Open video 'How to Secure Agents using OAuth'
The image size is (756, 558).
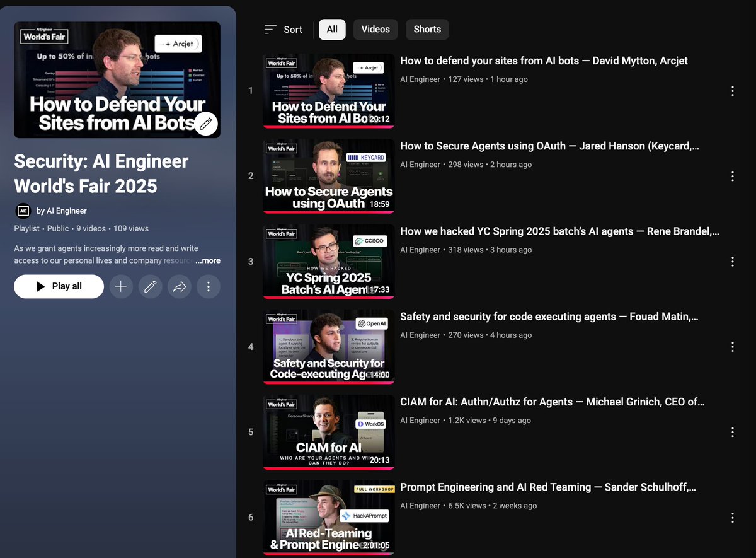pos(549,146)
